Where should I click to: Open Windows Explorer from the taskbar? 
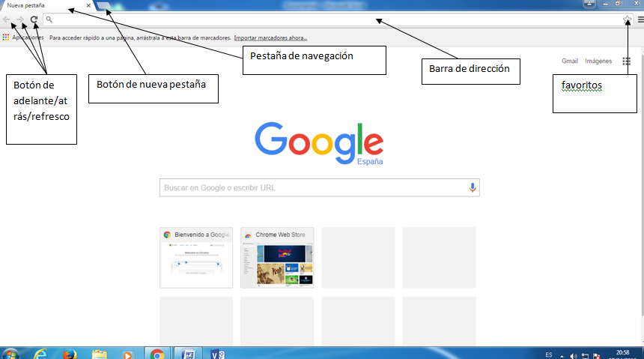point(99,354)
